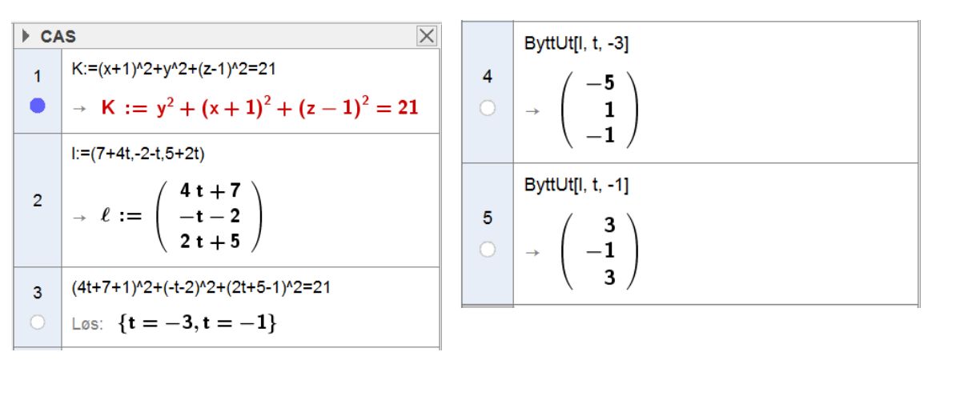Viewport: 980px width, 400px height.
Task: Show the row 4 vector via its circle
Action: [488, 110]
